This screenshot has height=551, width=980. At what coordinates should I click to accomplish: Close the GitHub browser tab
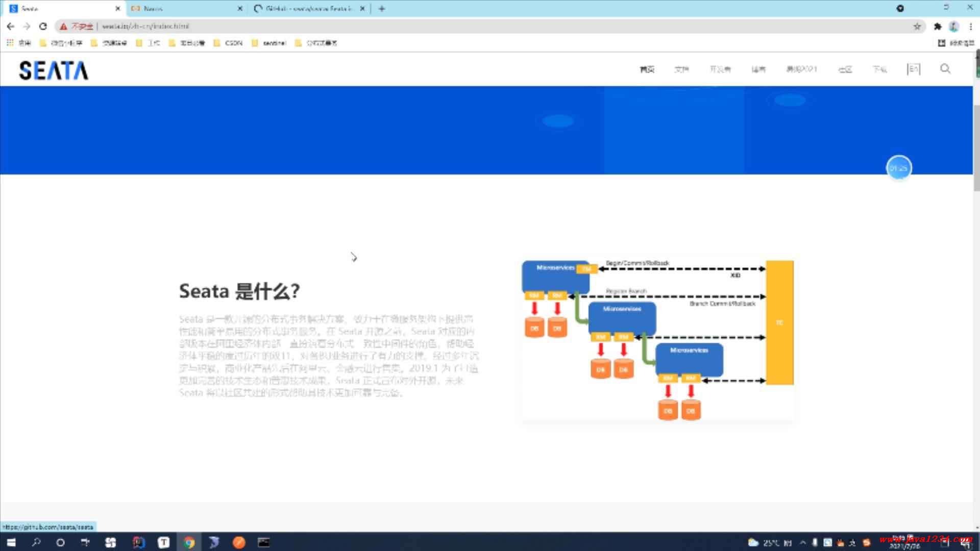coord(362,8)
